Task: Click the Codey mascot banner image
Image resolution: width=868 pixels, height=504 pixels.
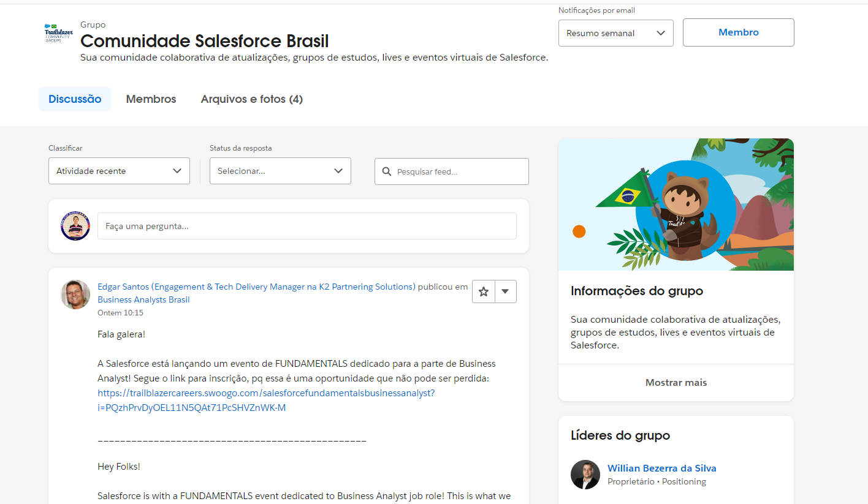Action: pyautogui.click(x=676, y=204)
